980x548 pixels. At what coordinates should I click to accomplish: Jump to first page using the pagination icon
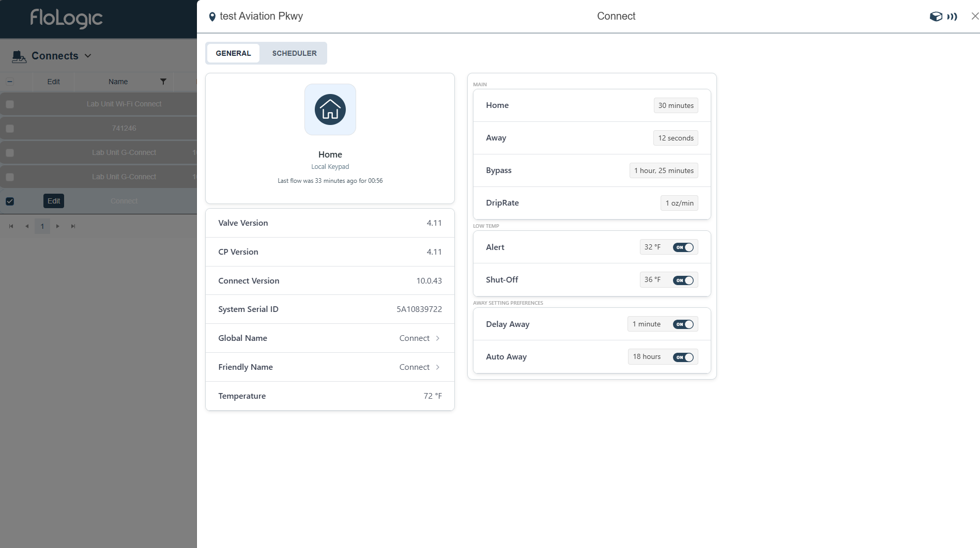tap(11, 226)
